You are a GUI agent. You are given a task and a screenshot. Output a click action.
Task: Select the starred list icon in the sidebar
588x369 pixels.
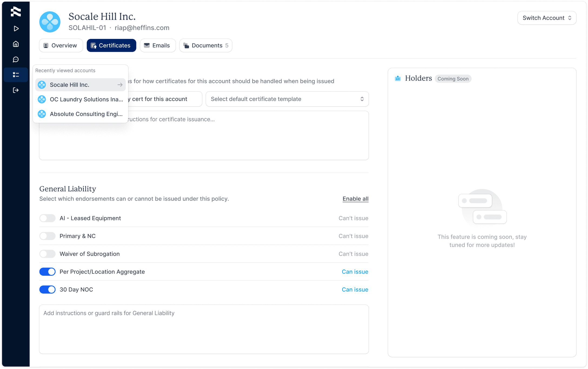(16, 75)
